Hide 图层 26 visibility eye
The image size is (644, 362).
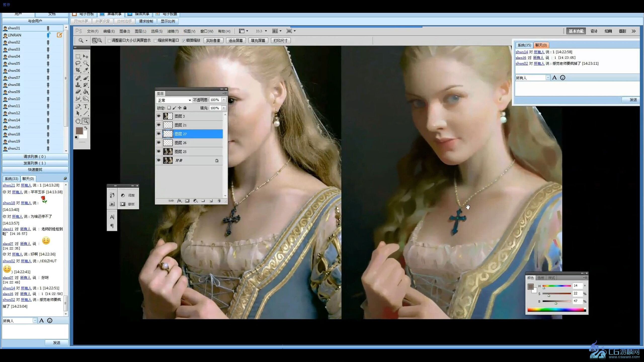(158, 142)
